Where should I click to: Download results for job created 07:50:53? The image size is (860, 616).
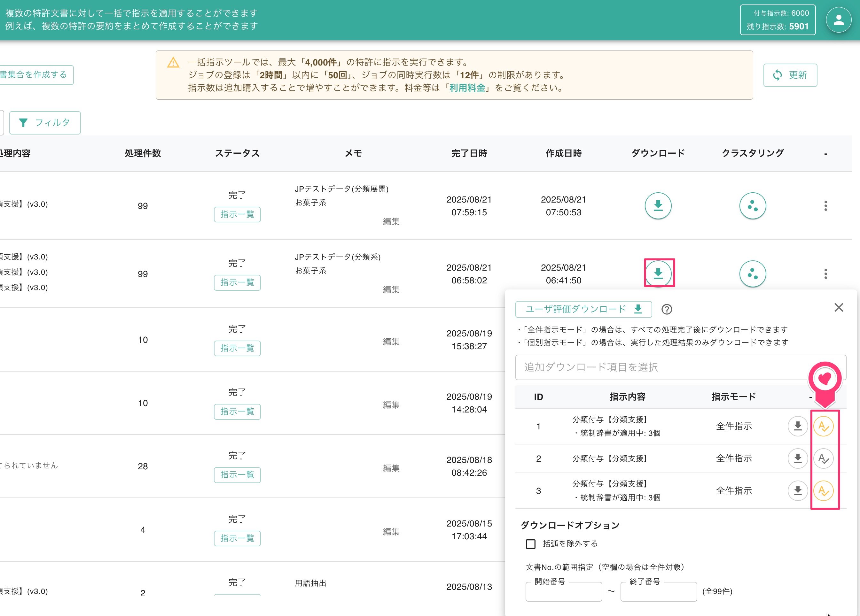point(658,206)
